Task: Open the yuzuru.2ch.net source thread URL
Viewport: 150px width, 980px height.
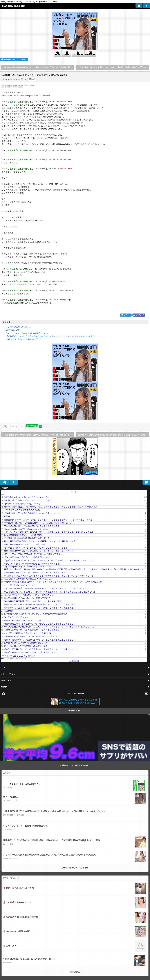Action: click(x=25, y=96)
